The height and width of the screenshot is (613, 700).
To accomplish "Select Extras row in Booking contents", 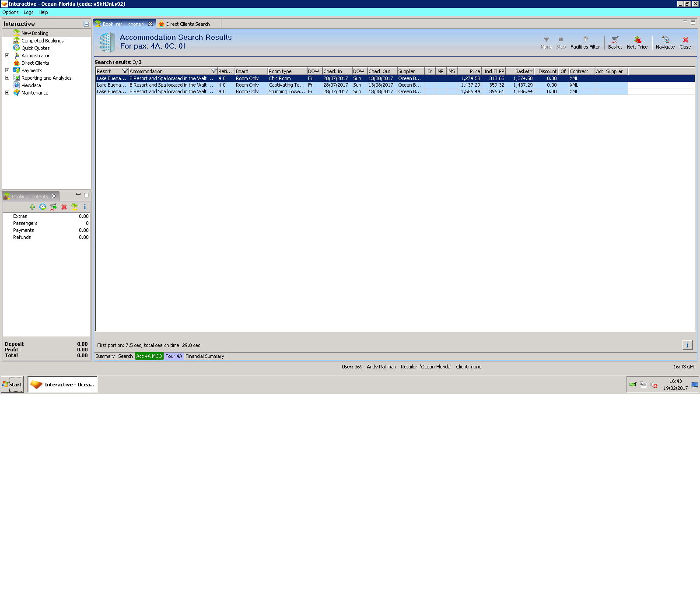I will coord(46,216).
